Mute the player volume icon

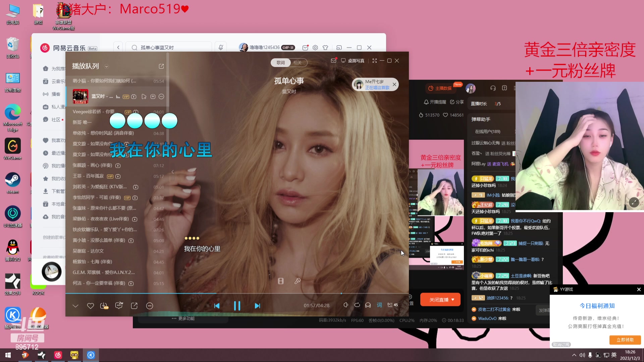pyautogui.click(x=346, y=305)
